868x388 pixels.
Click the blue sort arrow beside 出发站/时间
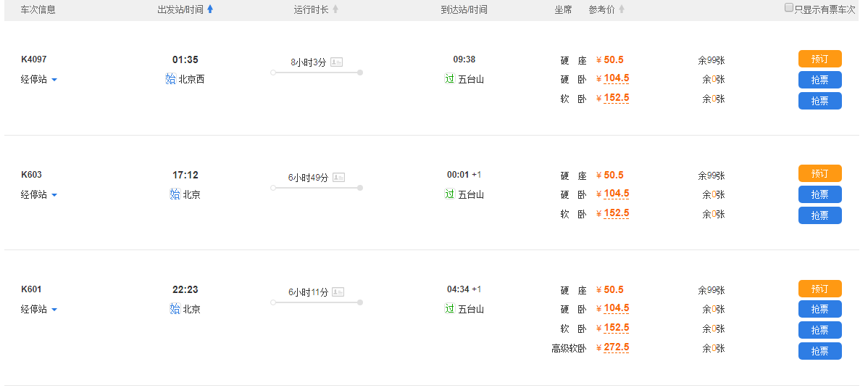coord(210,9)
